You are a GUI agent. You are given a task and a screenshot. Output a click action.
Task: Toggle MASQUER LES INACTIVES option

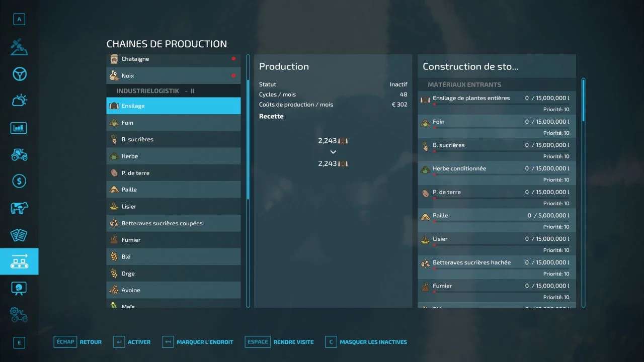point(366,342)
